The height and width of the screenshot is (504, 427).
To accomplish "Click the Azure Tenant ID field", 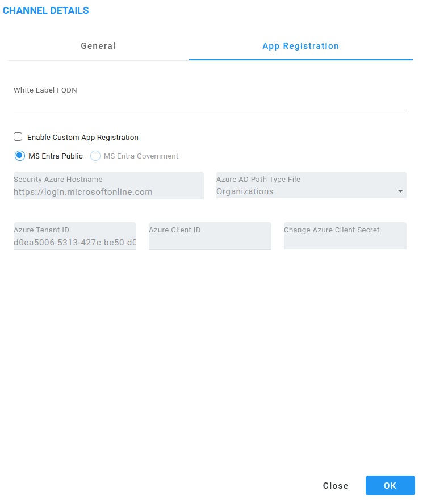I will [75, 236].
